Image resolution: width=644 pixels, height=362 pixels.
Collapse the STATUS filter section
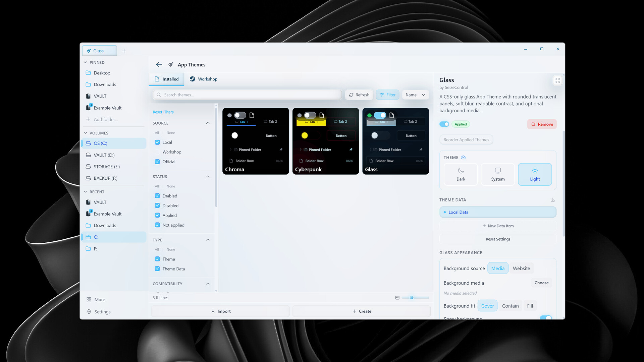[208, 177]
